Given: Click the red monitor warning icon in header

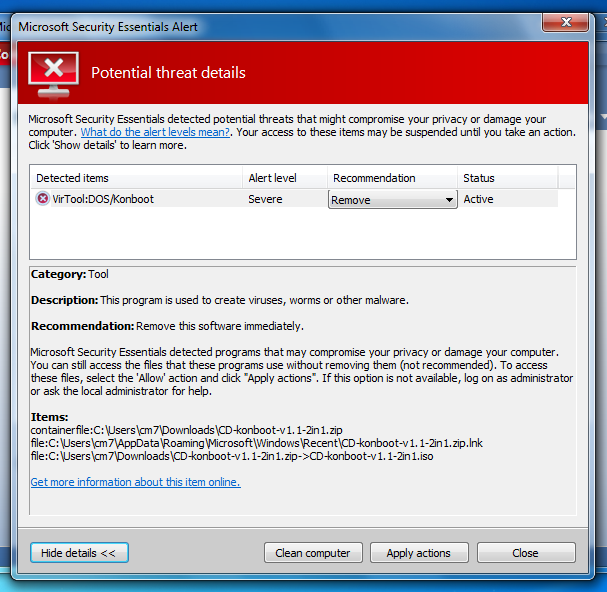Looking at the screenshot, I should coord(53,74).
